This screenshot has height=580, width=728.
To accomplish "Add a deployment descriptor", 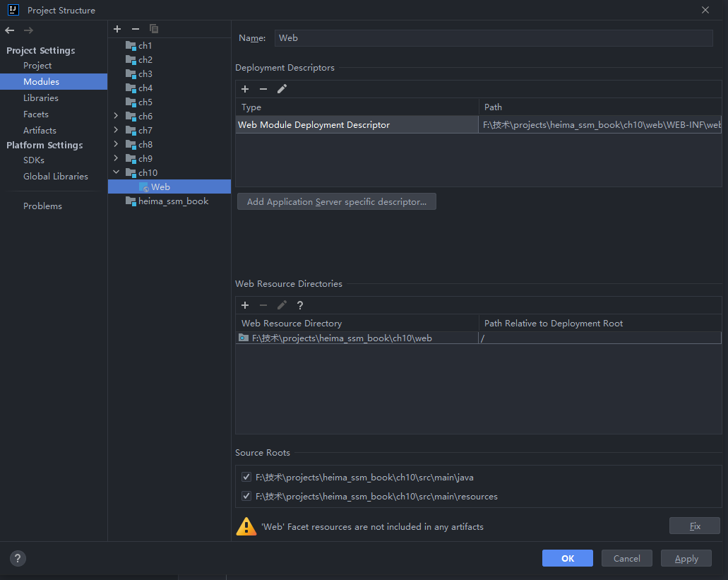I will point(245,89).
